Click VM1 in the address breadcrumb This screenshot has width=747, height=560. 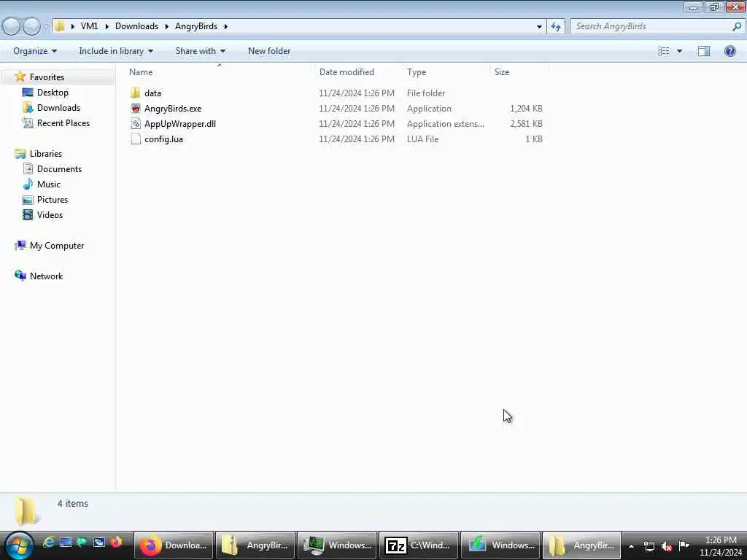click(89, 26)
